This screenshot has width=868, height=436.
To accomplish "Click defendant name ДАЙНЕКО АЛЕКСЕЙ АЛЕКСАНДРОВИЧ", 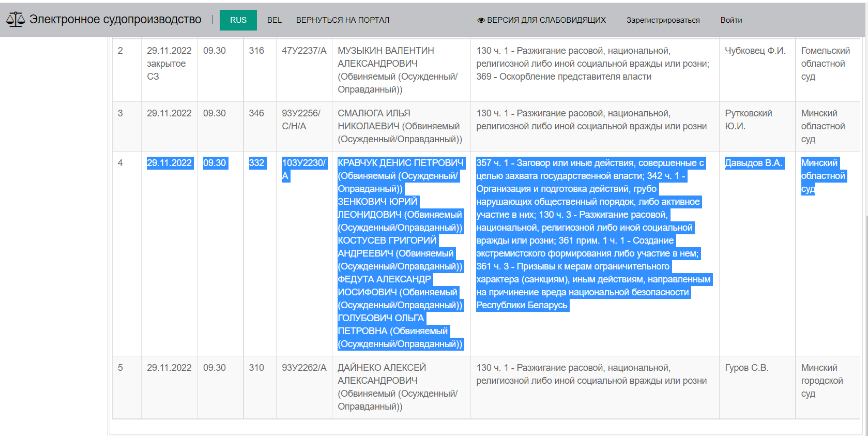I will 382,374.
